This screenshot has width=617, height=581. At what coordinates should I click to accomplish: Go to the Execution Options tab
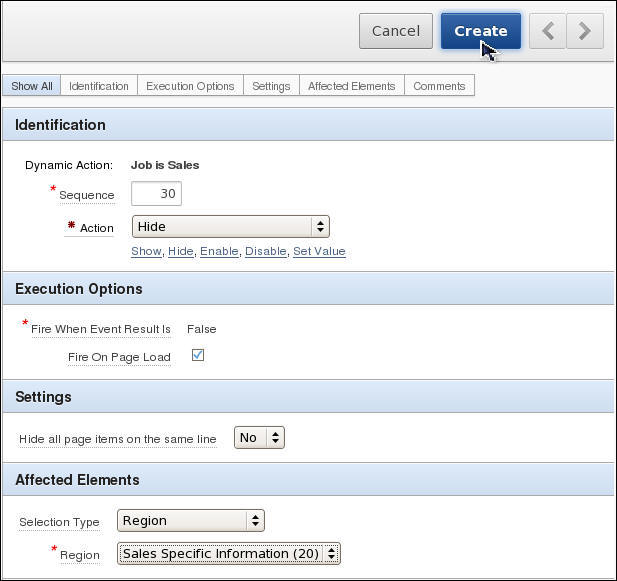click(190, 86)
